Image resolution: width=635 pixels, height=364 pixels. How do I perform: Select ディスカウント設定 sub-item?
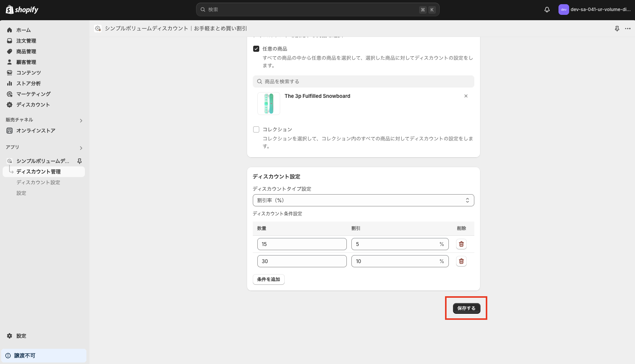point(38,182)
